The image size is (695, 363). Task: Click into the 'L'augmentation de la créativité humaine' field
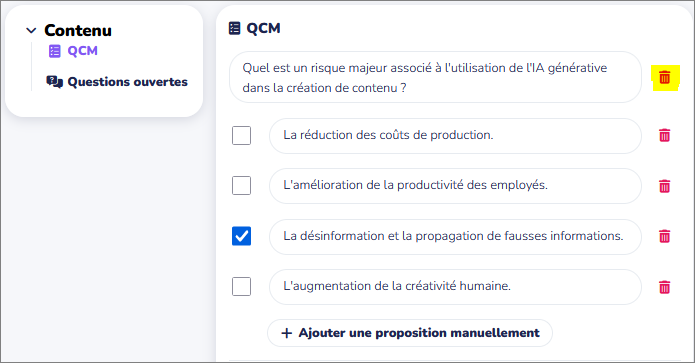click(x=455, y=287)
